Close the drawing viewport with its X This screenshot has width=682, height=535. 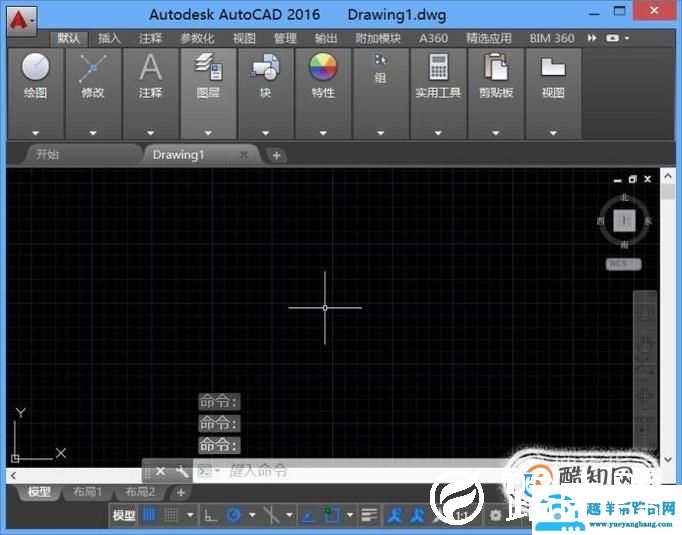tap(648, 179)
